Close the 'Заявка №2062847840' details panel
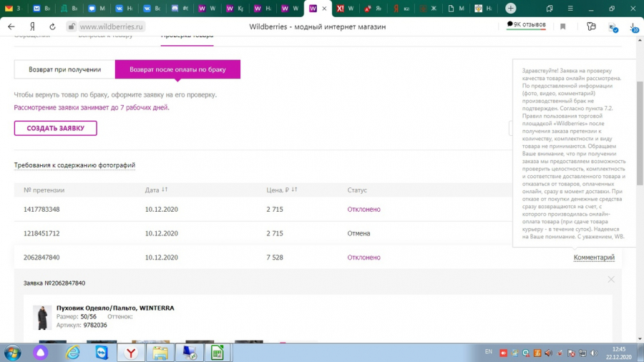This screenshot has width=644, height=362. 611,280
